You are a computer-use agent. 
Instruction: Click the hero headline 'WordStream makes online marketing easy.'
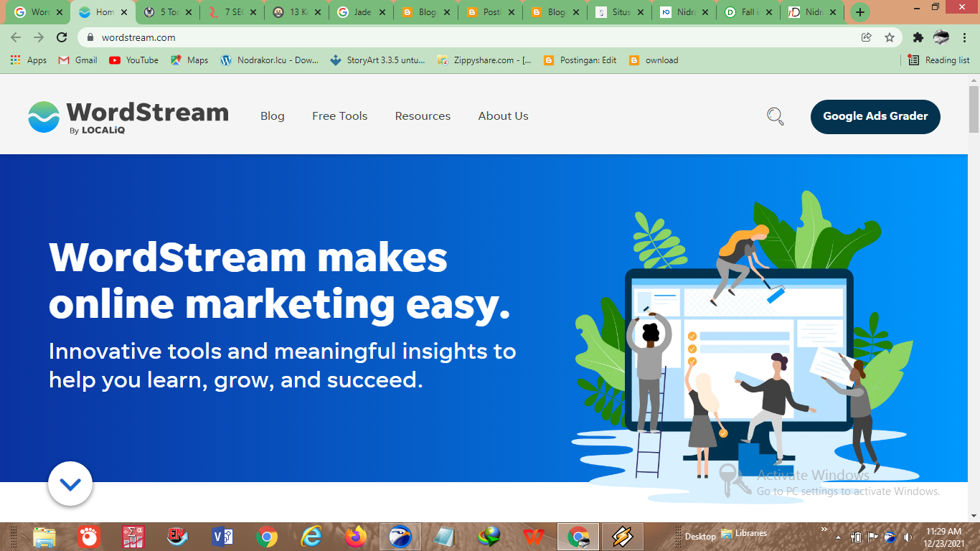coord(280,281)
